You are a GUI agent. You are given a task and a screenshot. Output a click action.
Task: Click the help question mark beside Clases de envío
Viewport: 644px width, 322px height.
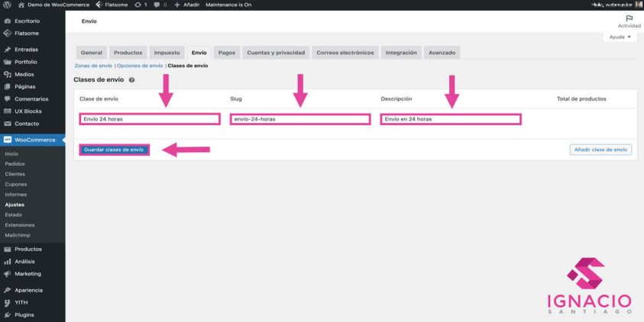click(132, 80)
